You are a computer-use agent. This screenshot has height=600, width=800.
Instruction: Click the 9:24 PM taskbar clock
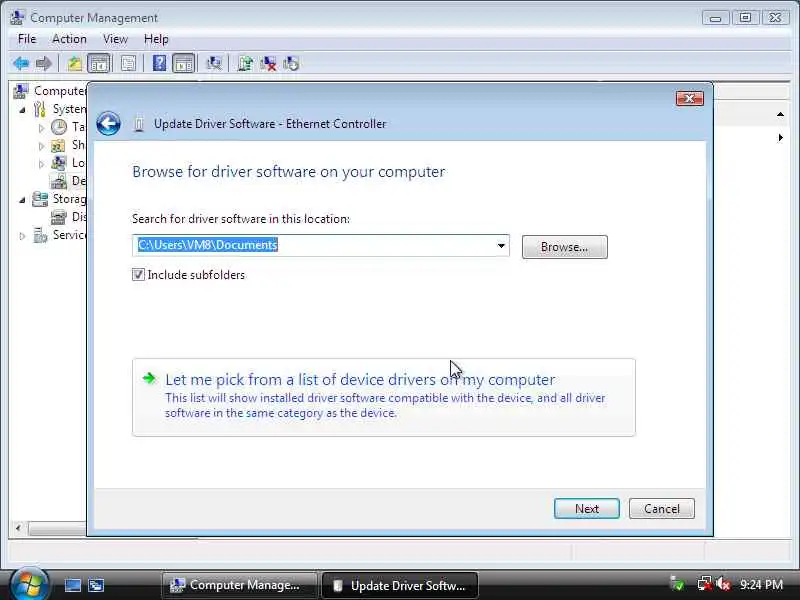coord(761,584)
